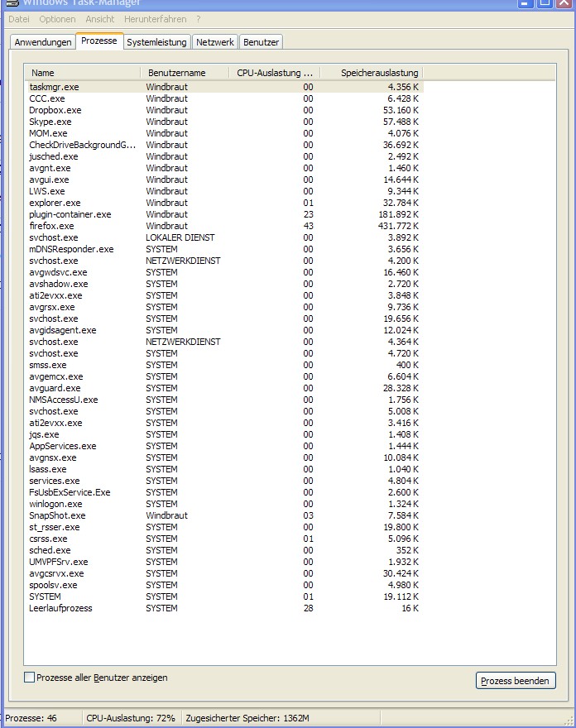Select the FsUsbExService.Exe process

pyautogui.click(x=224, y=492)
